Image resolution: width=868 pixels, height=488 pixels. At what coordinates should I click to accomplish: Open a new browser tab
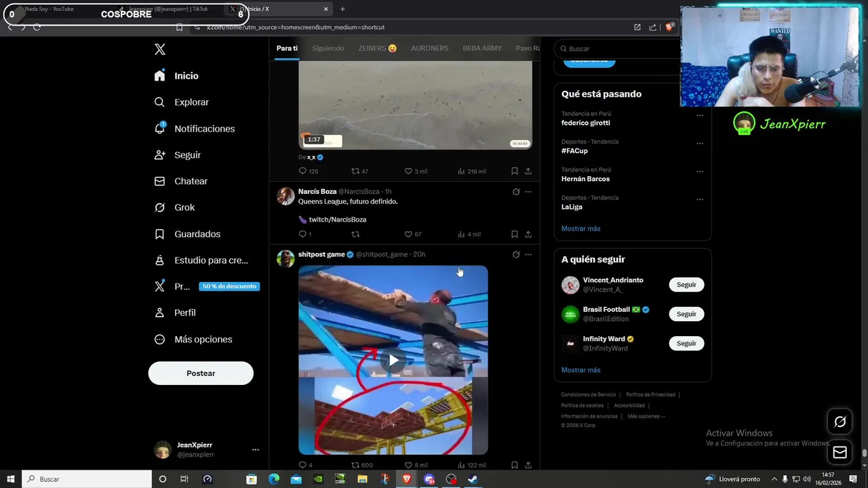coord(342,9)
